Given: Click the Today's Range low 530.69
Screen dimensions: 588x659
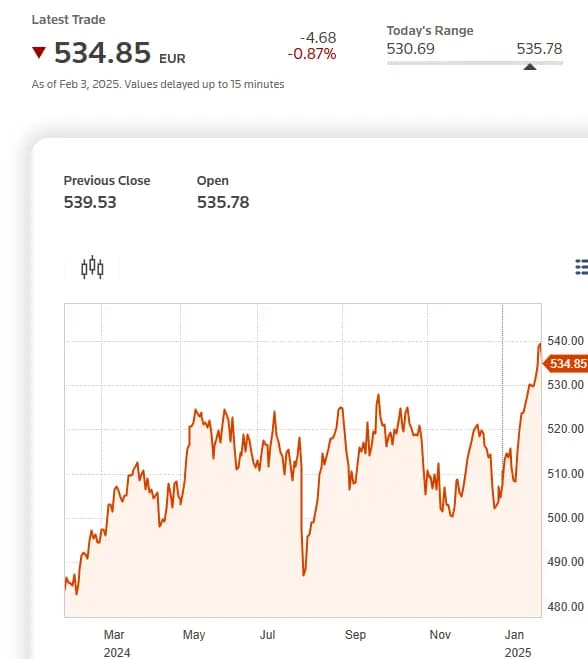Looking at the screenshot, I should click(411, 49).
